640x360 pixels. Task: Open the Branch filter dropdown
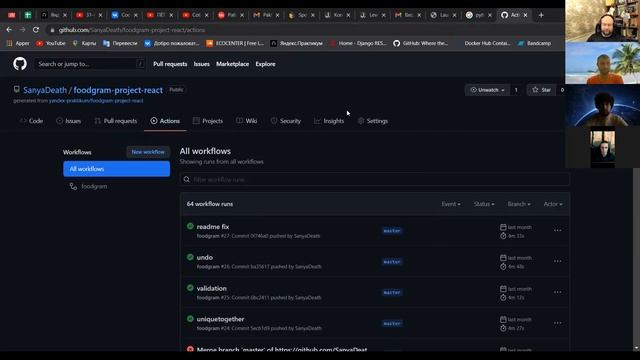pos(519,204)
